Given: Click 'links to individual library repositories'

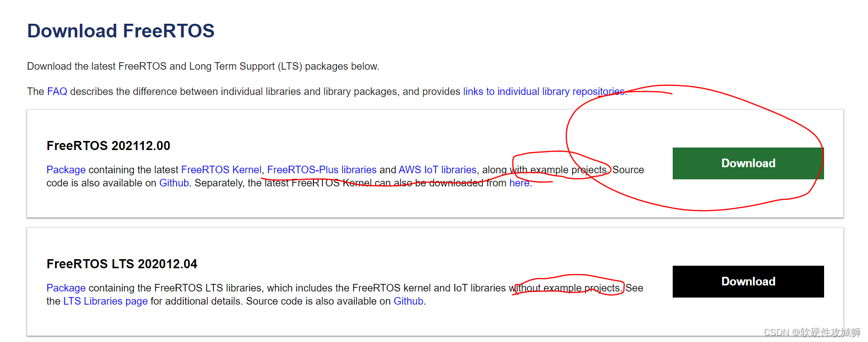Looking at the screenshot, I should tap(543, 91).
